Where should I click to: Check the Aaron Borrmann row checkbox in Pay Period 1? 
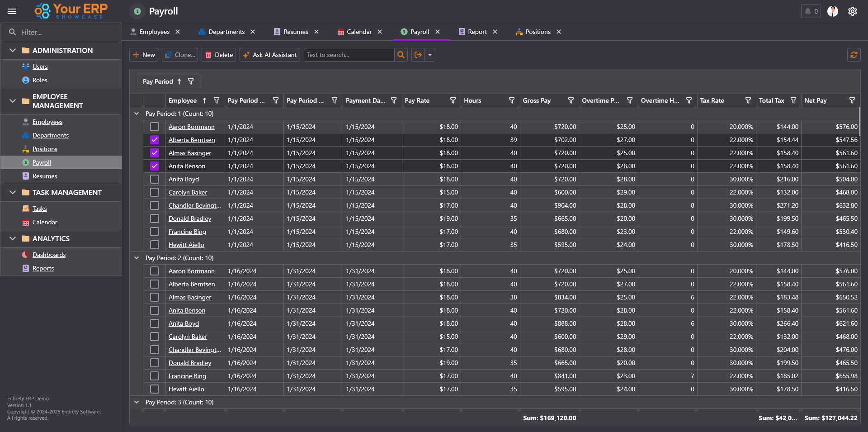(155, 127)
